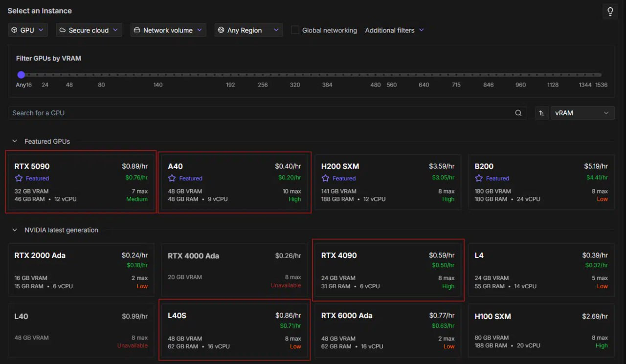Select the L40S GPU card

tap(234, 330)
